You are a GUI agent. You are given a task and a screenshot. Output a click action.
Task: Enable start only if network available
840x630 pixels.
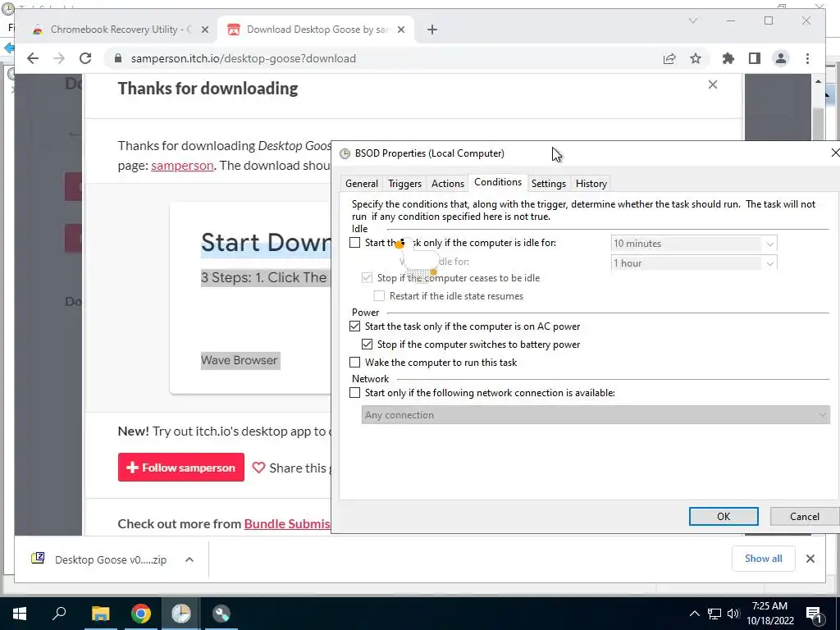[x=354, y=393]
